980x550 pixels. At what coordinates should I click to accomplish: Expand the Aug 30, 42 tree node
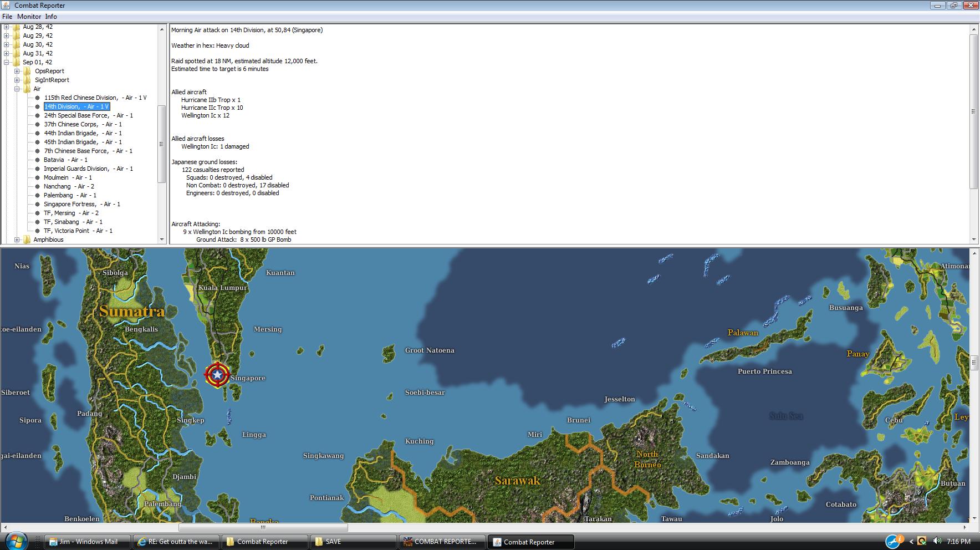[7, 44]
